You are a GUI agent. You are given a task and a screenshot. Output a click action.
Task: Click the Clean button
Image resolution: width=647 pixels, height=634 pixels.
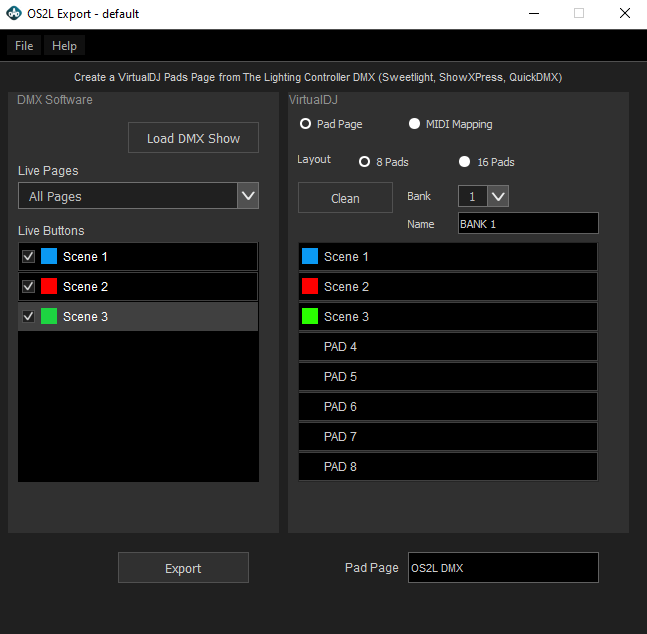pos(345,198)
